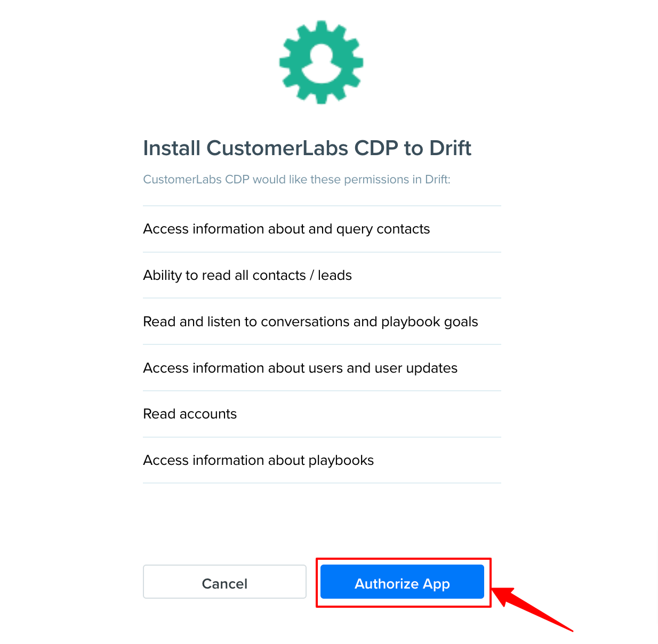The width and height of the screenshot is (658, 644).
Task: Select 'Access information about playbooks' permission
Action: click(322, 460)
